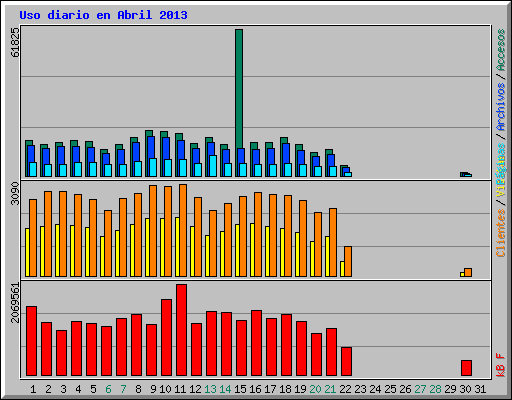The image size is (512, 400).
Task: Click the green weekend day "28" label
Action: (x=435, y=389)
